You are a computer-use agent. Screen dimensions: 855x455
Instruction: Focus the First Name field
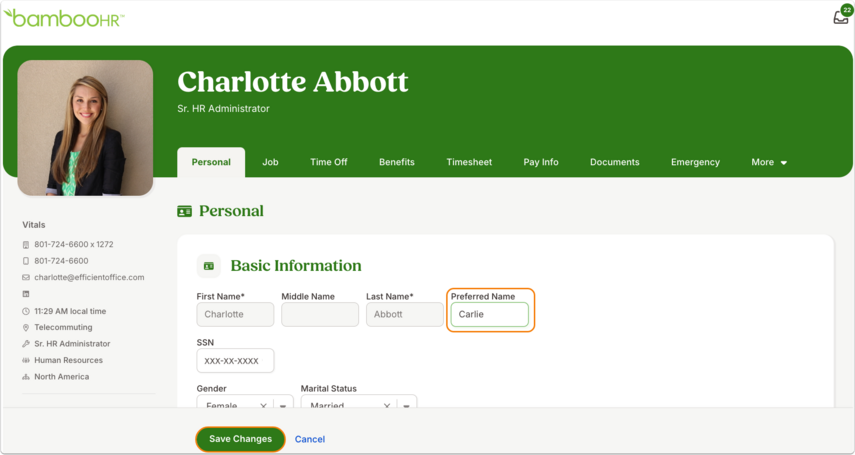[235, 314]
